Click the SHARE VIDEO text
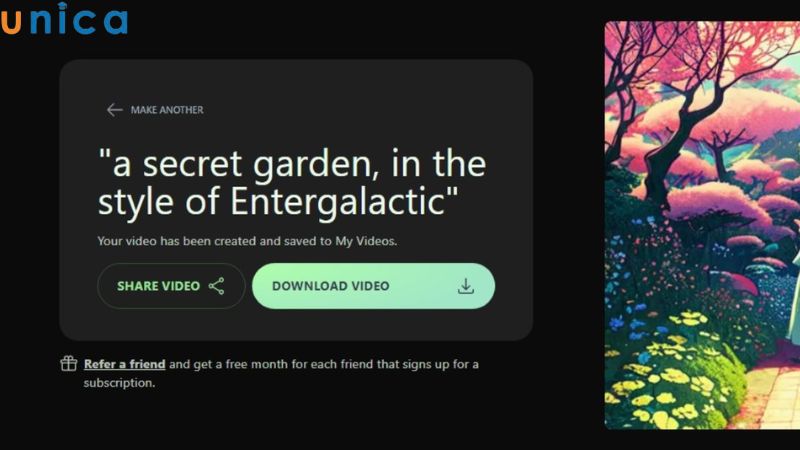The image size is (800, 450). pyautogui.click(x=158, y=286)
